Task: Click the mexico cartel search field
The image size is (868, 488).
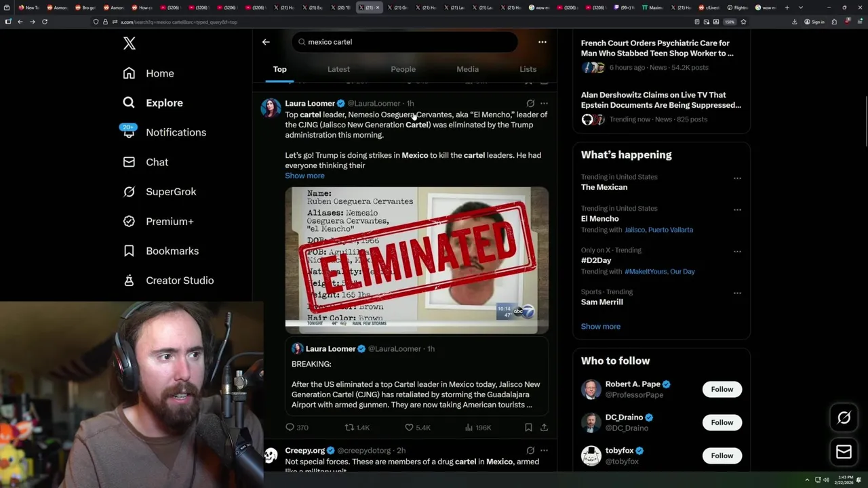Action: pyautogui.click(x=405, y=42)
